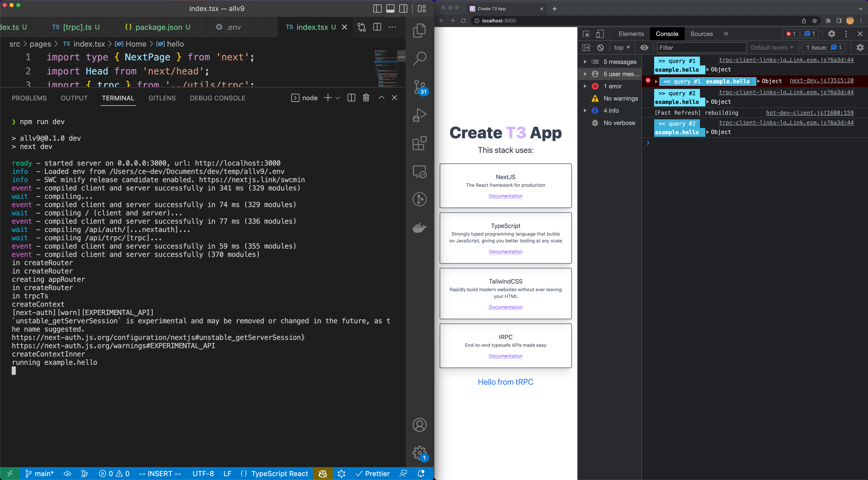Expand the 4 info group
Screen dimensions: 868x480
click(585, 111)
